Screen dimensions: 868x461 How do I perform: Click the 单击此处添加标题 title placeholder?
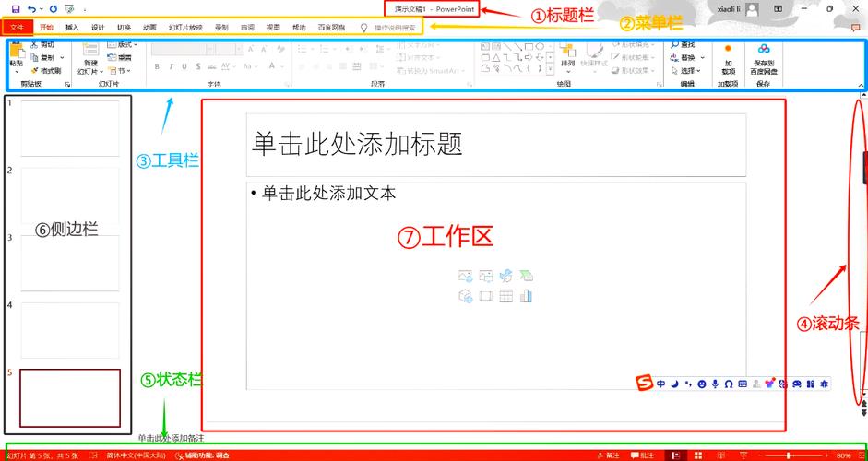(x=496, y=145)
